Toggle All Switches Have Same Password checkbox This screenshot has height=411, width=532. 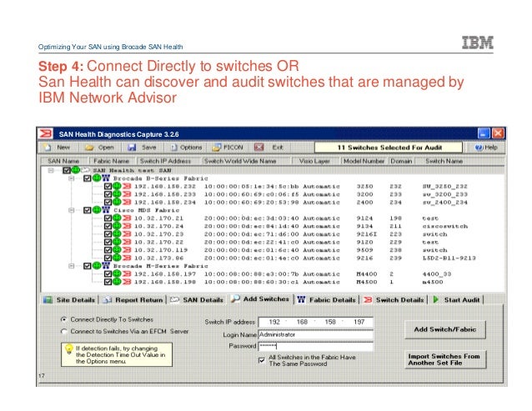click(262, 360)
